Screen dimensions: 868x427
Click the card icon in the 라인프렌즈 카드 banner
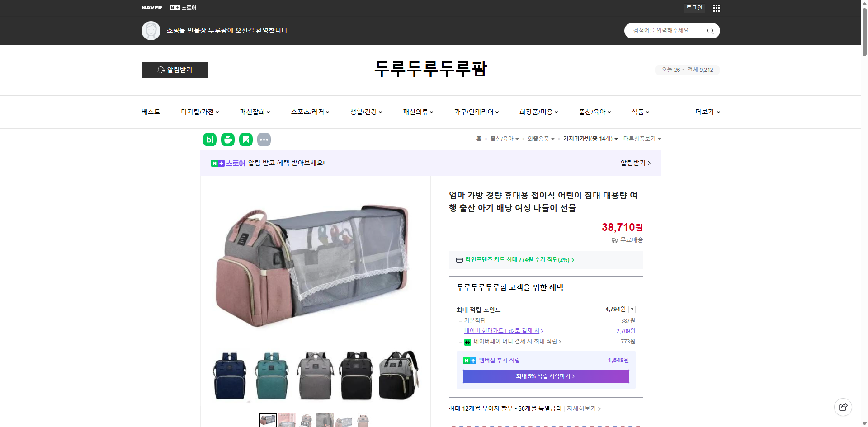[x=459, y=260]
